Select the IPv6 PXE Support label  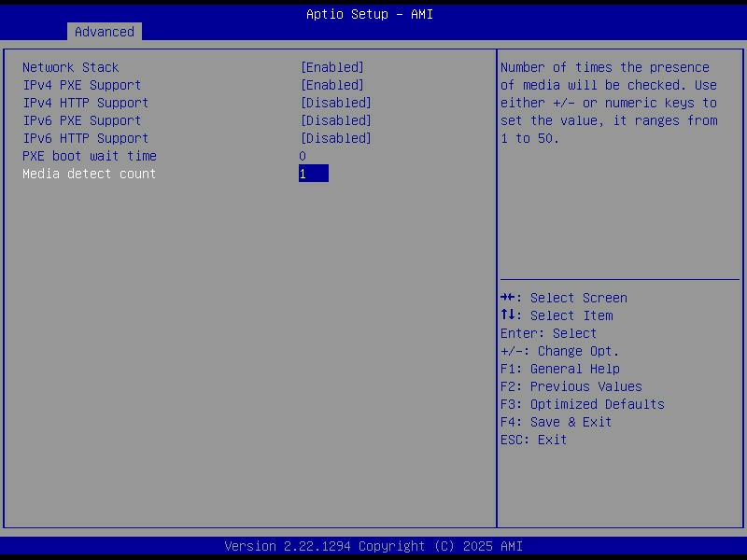81,120
